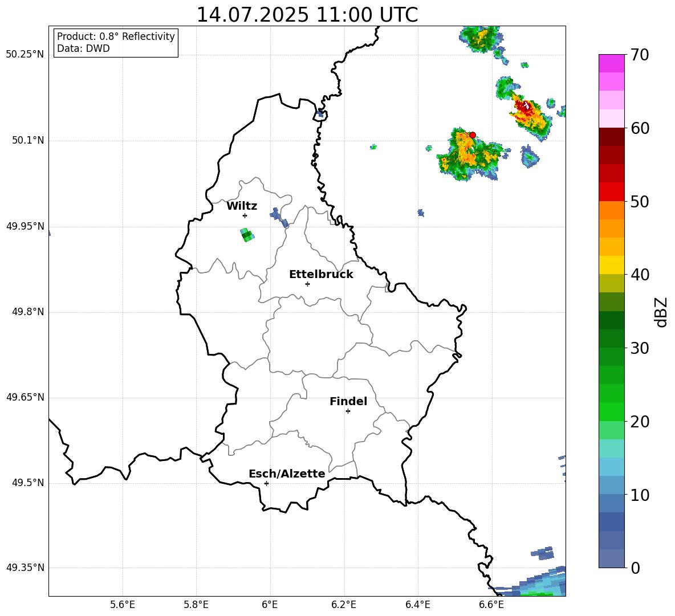Image resolution: width=675 pixels, height=616 pixels.
Task: Click the magenta top segment of the colorbar
Action: [x=611, y=63]
